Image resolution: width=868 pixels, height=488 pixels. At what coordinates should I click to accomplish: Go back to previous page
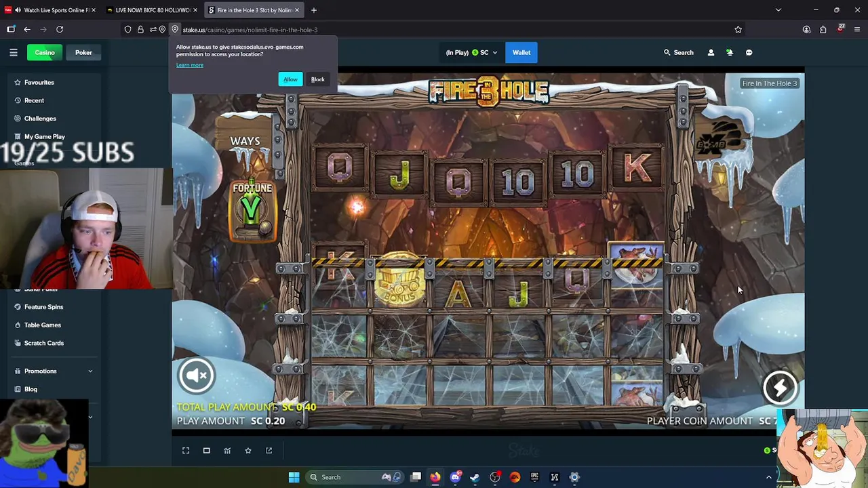click(27, 29)
